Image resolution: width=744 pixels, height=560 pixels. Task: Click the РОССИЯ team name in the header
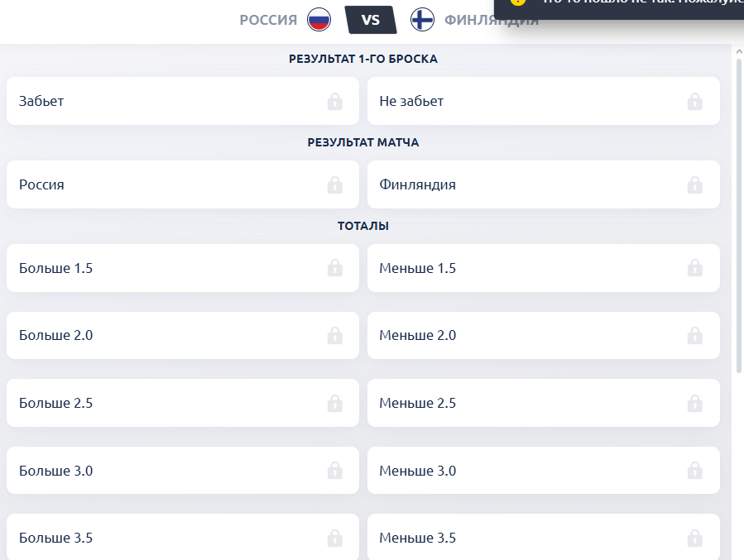[268, 20]
